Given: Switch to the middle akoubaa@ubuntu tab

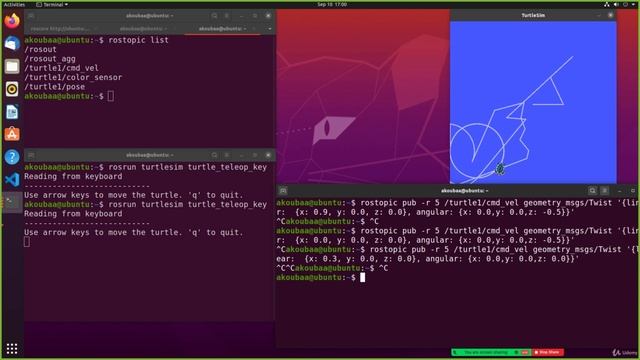Looking at the screenshot, I should pos(143,29).
